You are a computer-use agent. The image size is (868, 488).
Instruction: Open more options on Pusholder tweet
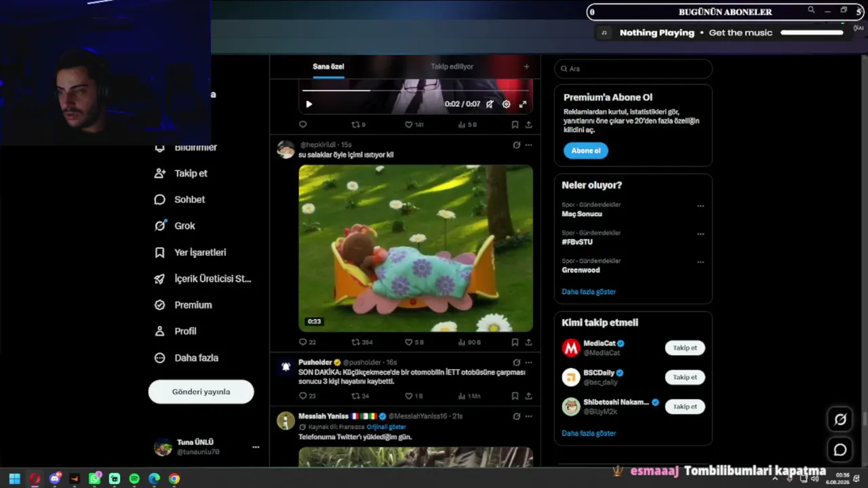(x=529, y=363)
